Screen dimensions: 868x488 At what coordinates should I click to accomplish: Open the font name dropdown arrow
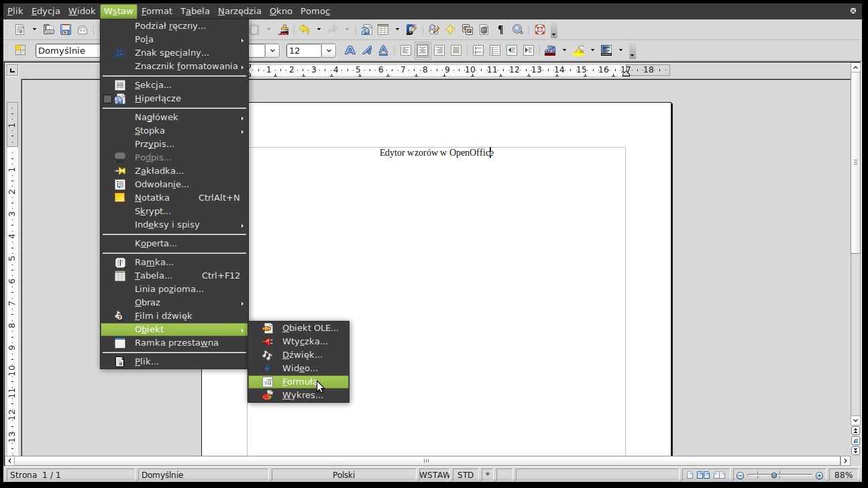[272, 50]
